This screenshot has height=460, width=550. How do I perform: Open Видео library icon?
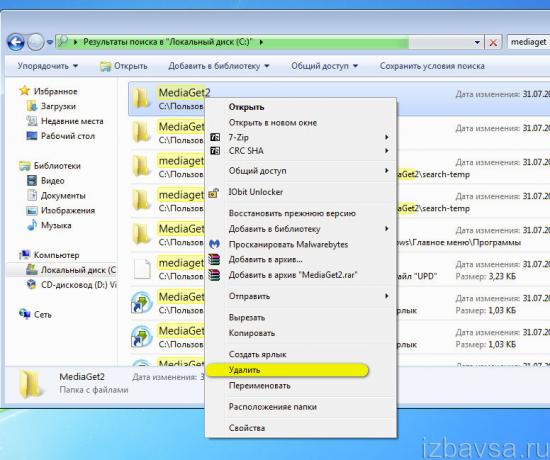[32, 180]
